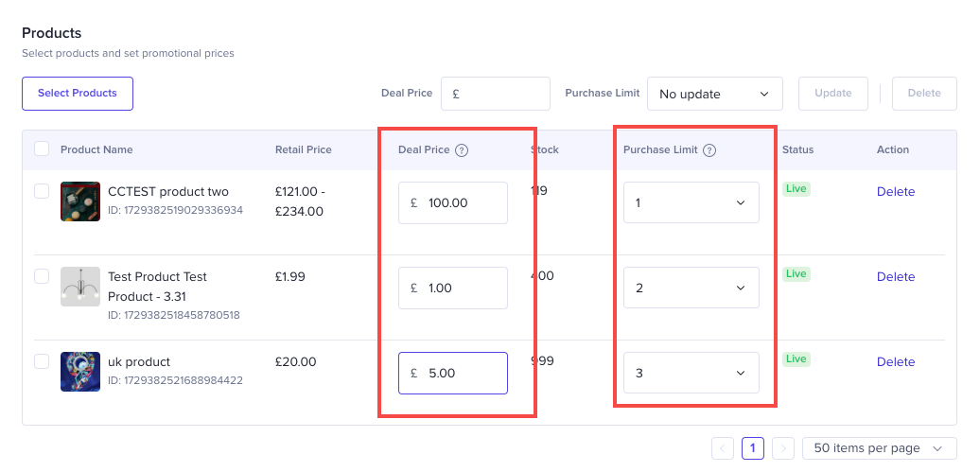Click the previous page arrow icon
The width and height of the screenshot is (980, 472).
(722, 447)
